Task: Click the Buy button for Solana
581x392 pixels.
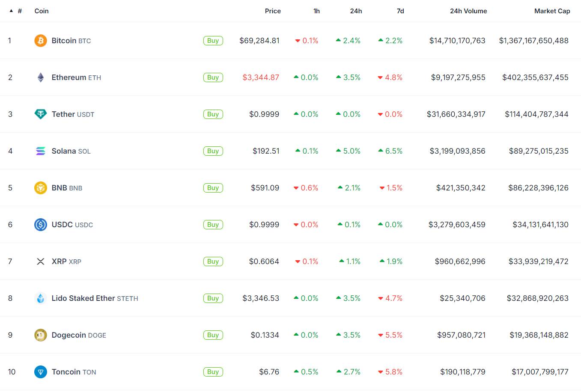Action: pos(213,151)
